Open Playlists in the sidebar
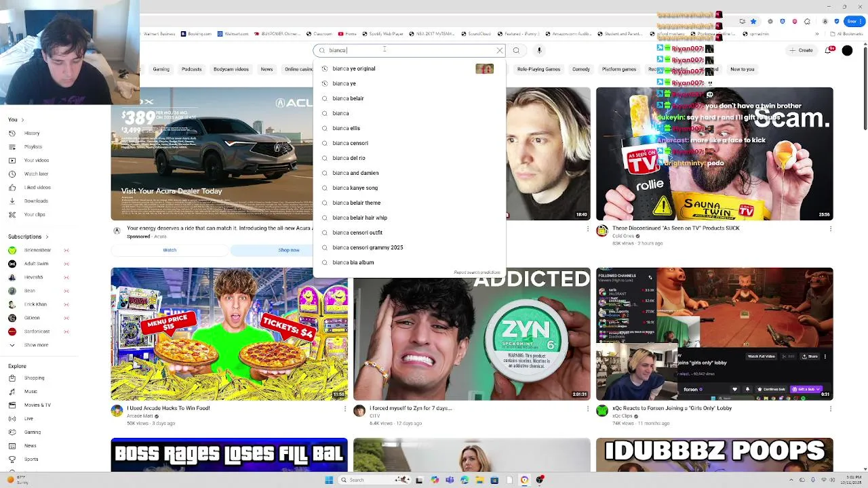The image size is (868, 488). pos(33,146)
